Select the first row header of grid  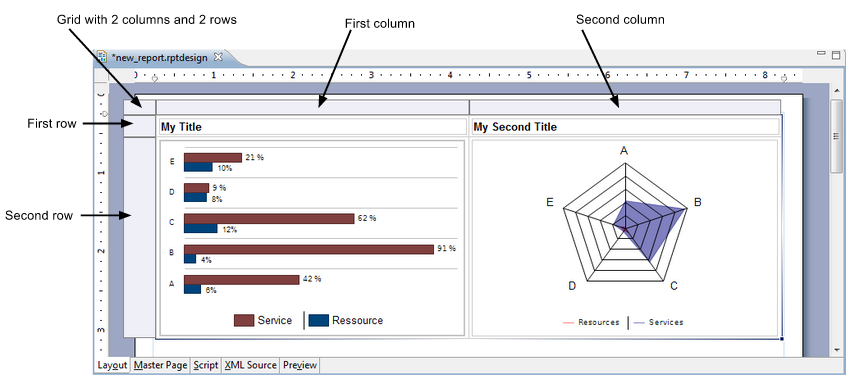point(139,126)
